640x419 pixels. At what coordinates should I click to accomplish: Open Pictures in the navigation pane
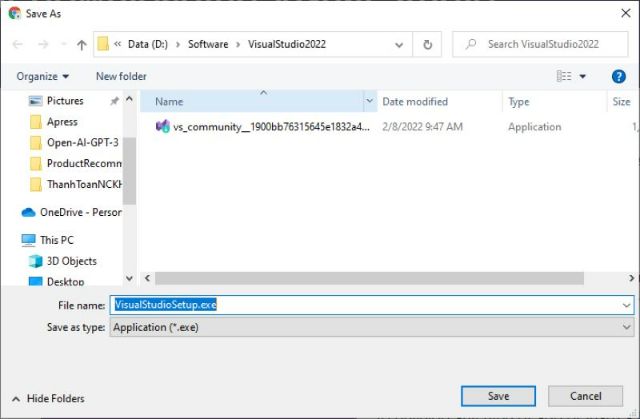(x=65, y=101)
